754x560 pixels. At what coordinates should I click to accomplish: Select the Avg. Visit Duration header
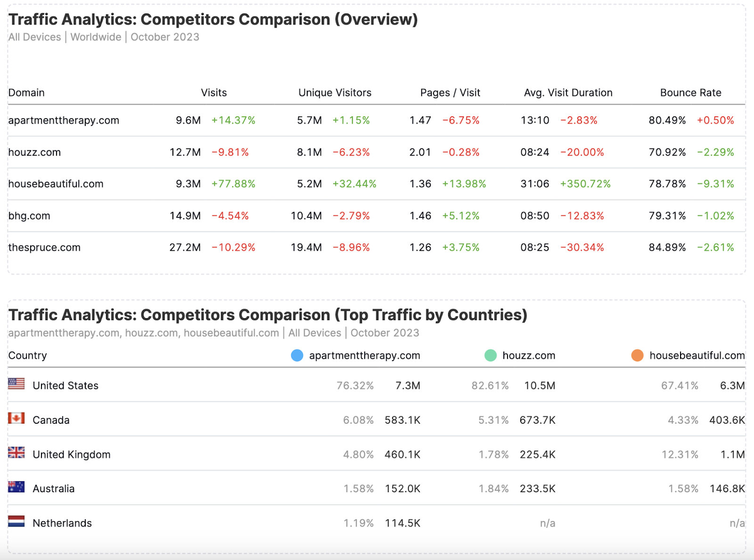(568, 93)
